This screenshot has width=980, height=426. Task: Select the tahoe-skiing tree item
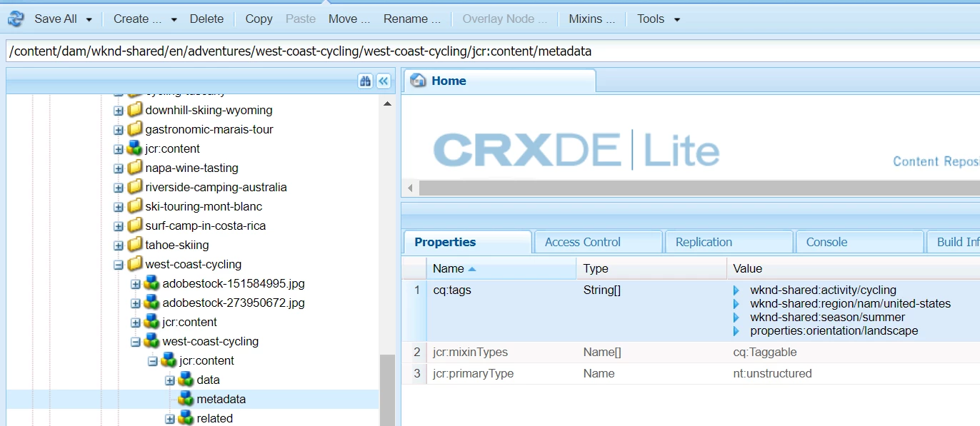click(177, 245)
